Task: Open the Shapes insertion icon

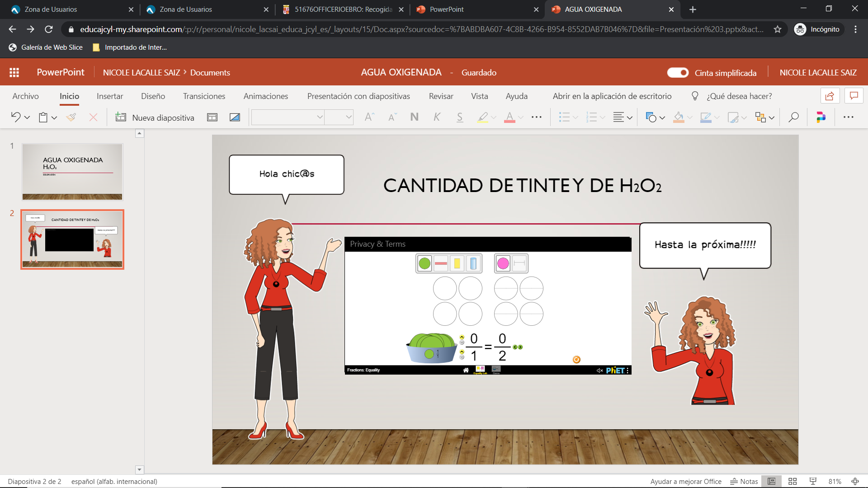Action: coord(652,117)
